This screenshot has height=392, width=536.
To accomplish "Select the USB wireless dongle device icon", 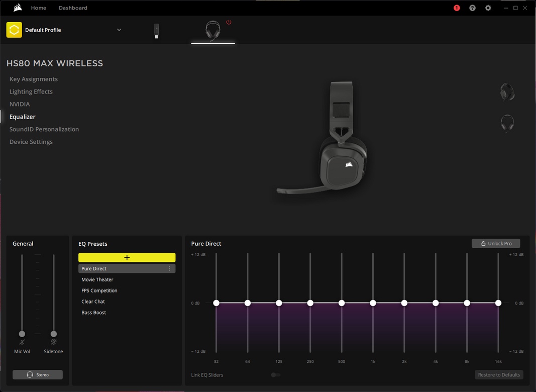I will tap(156, 31).
